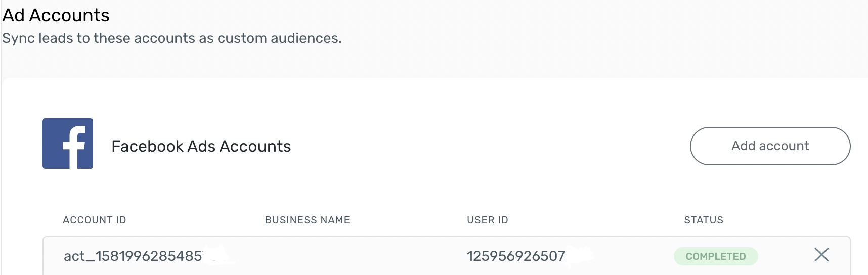Viewport: 868px width, 275px height.
Task: Remove the account with the X icon
Action: [x=821, y=255]
